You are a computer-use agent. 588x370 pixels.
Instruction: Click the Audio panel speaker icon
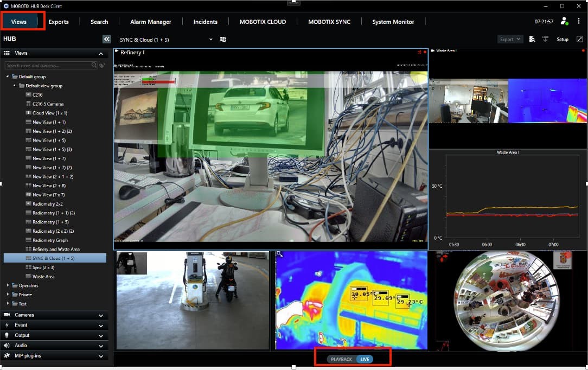click(x=7, y=345)
